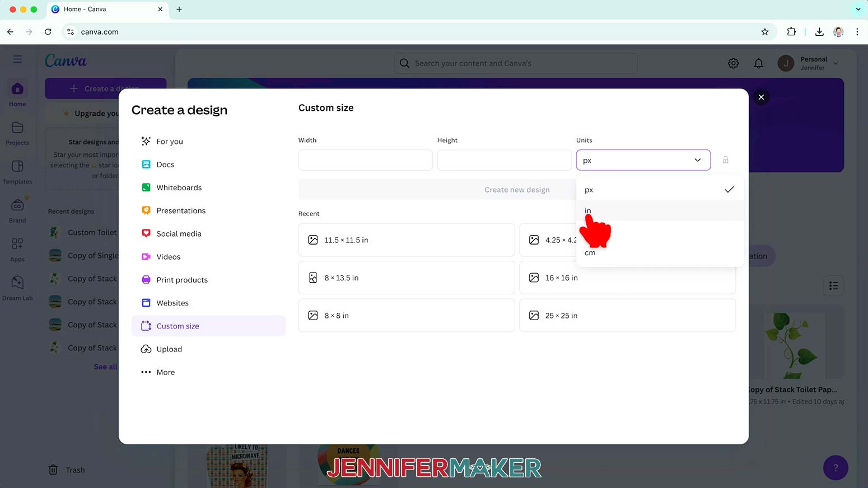The height and width of the screenshot is (488, 868).
Task: Click into the Width input field
Action: pos(365,160)
